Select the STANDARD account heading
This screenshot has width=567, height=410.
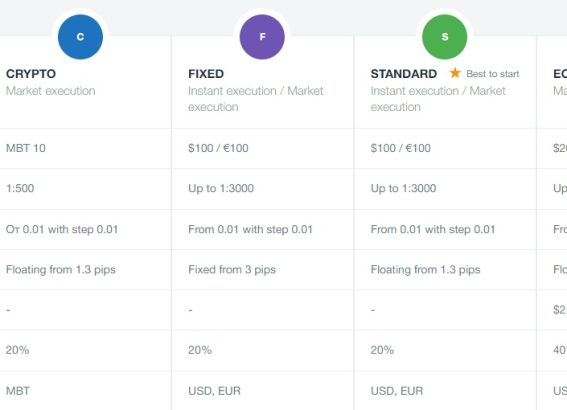[x=404, y=74]
